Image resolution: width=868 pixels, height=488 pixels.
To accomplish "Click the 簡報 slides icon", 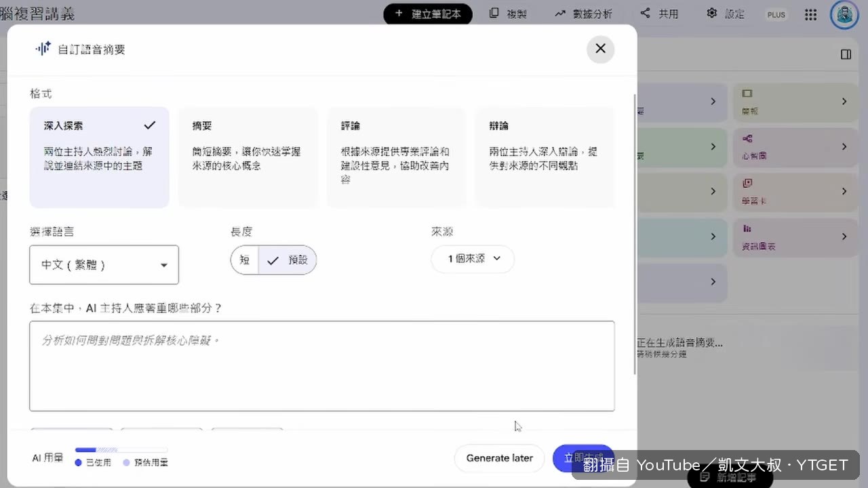I will tap(747, 94).
